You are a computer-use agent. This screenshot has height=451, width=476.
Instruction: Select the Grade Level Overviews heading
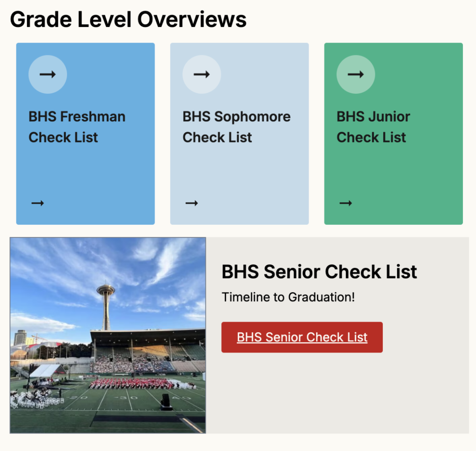click(128, 19)
